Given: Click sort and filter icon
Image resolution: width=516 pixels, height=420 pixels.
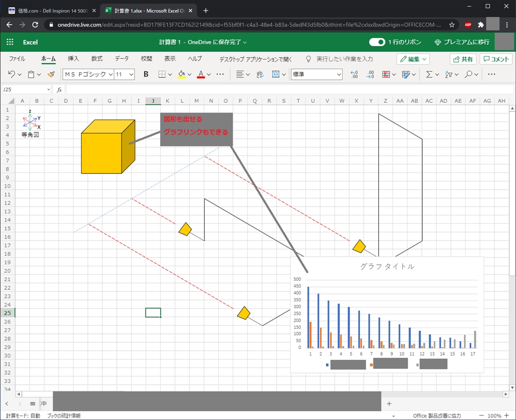Looking at the screenshot, I should click(x=448, y=75).
